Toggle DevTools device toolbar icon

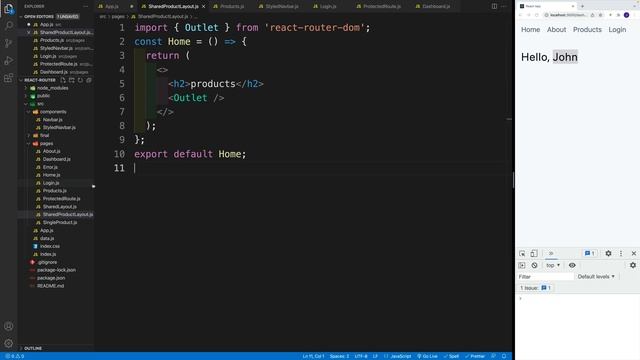534,253
